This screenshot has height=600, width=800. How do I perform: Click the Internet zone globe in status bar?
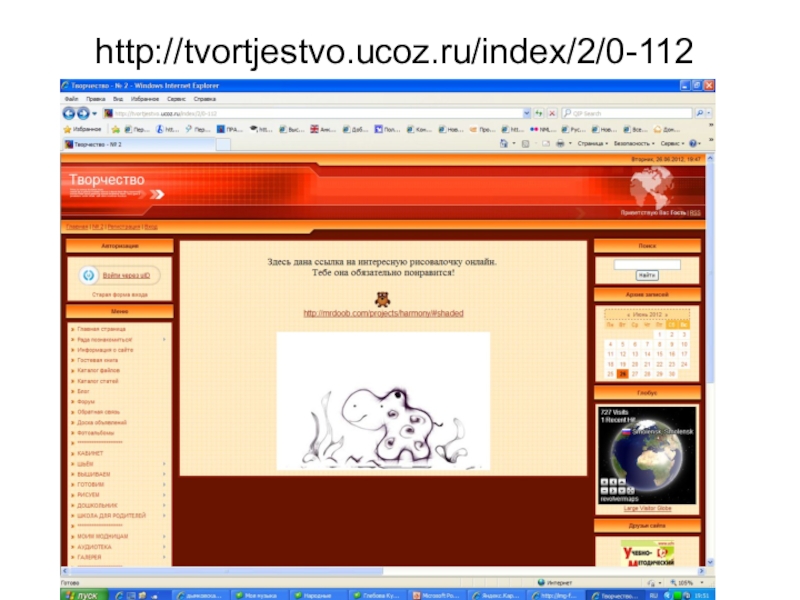pyautogui.click(x=541, y=583)
